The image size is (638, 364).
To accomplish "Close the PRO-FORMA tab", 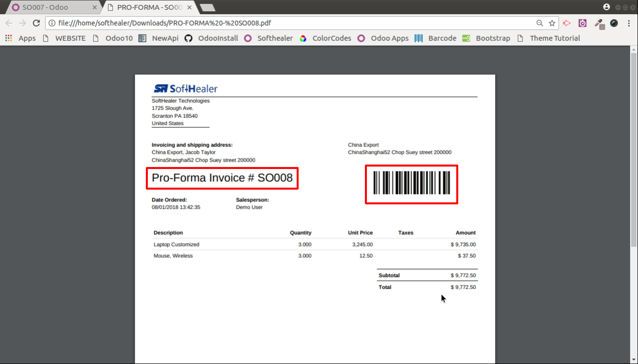I will [190, 7].
